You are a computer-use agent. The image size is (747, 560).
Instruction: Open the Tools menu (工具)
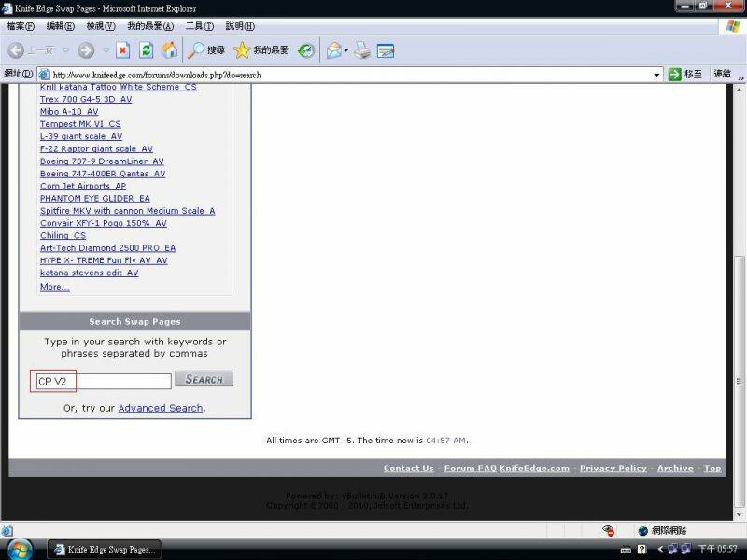[x=200, y=26]
